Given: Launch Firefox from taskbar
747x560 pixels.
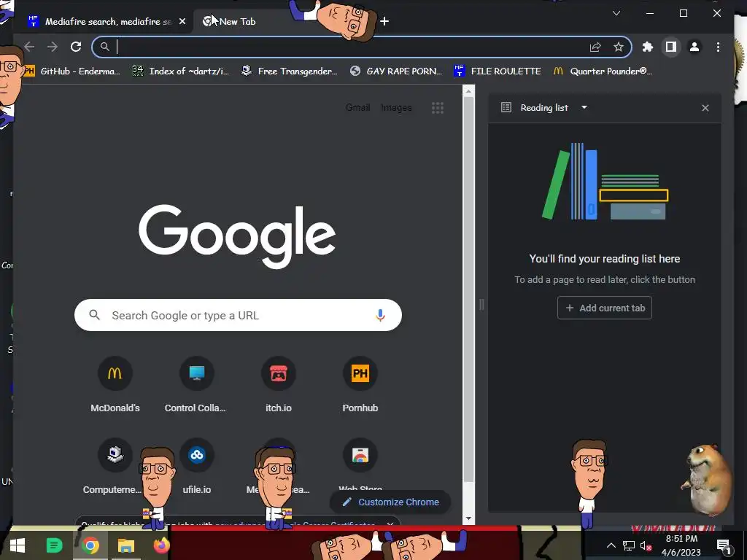Looking at the screenshot, I should pyautogui.click(x=161, y=544).
